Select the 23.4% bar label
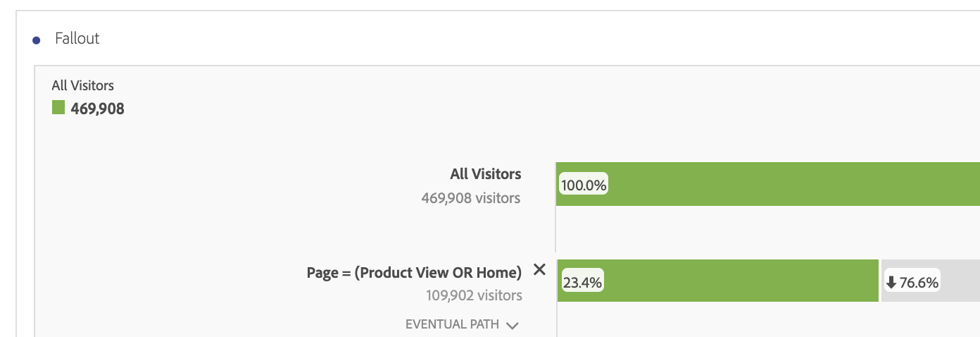 (582, 283)
